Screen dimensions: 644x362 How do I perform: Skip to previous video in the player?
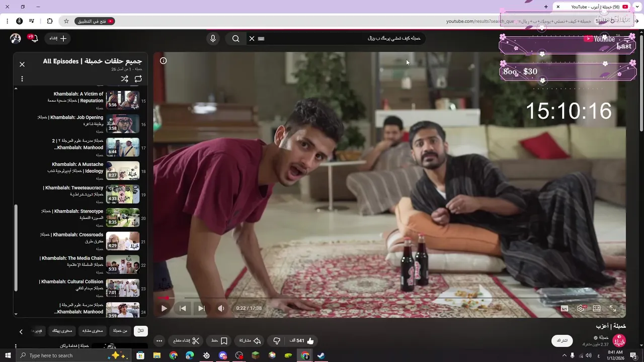[x=183, y=308]
